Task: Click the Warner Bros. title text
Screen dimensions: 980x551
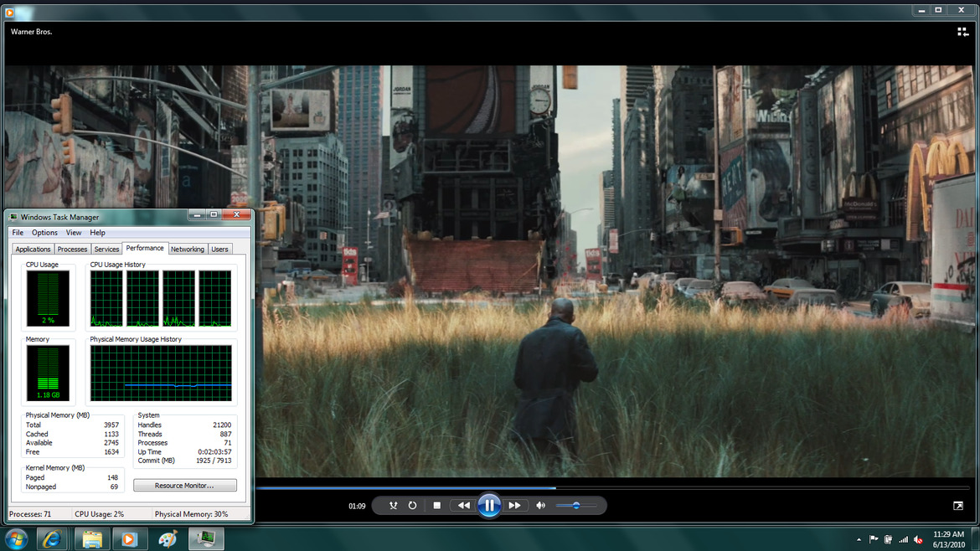Action: [31, 32]
